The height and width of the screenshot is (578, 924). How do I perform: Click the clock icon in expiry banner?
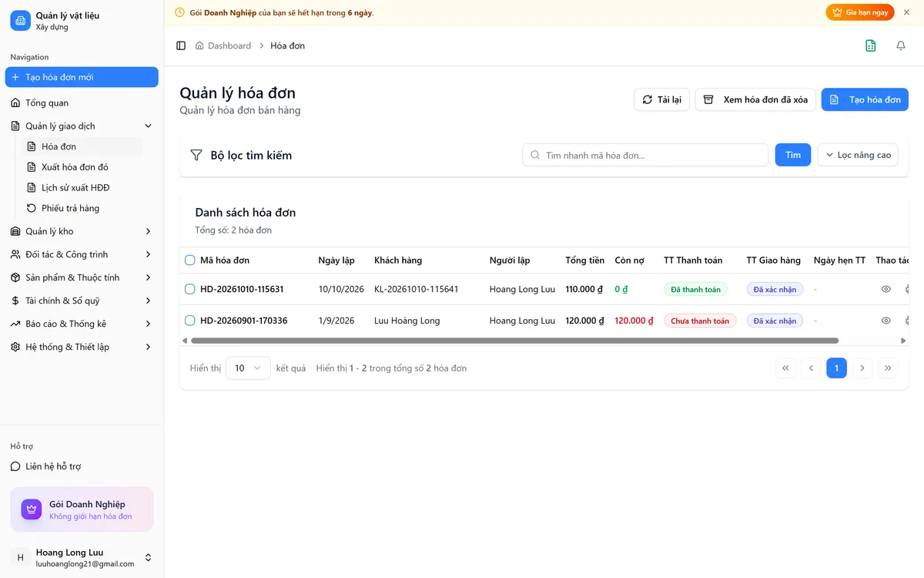pyautogui.click(x=180, y=12)
